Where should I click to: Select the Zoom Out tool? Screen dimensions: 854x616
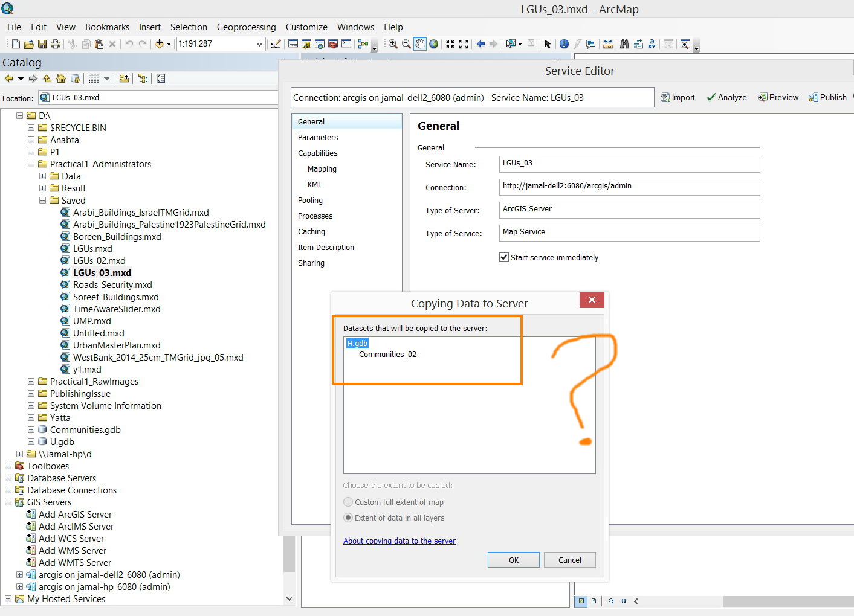click(x=406, y=44)
